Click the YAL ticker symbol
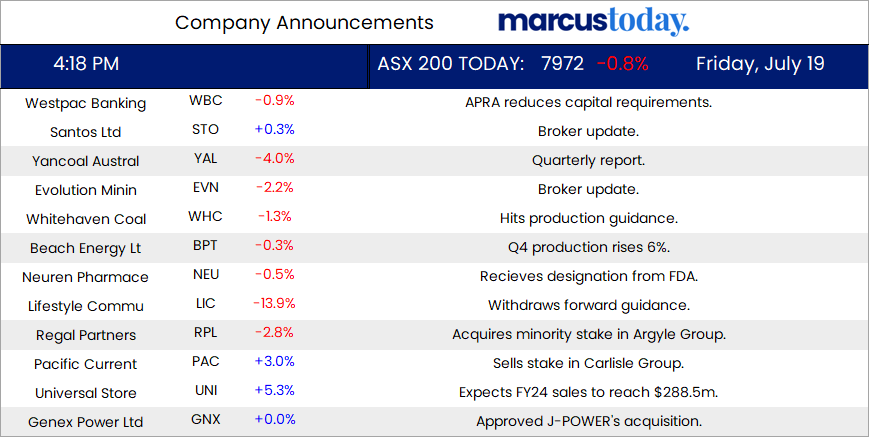Image resolution: width=869 pixels, height=437 pixels. tap(205, 159)
